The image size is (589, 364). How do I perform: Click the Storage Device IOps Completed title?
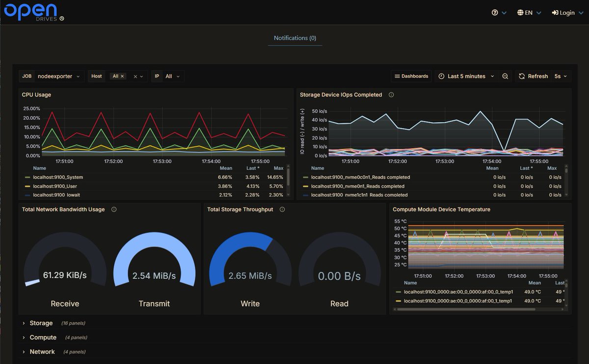[x=341, y=95]
